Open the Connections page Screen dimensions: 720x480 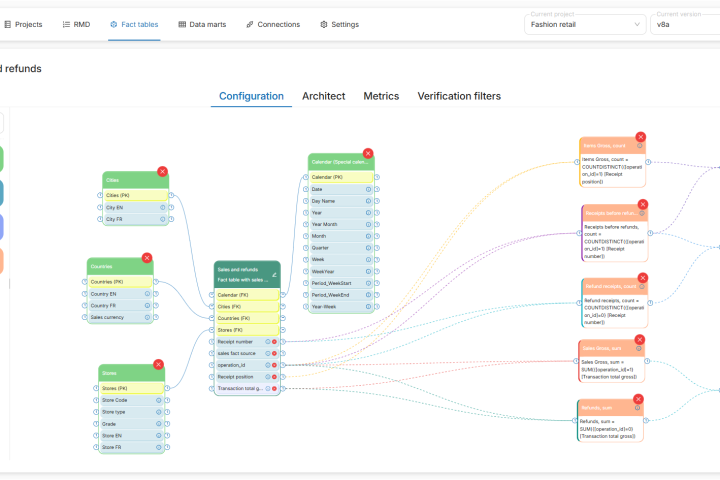(273, 24)
